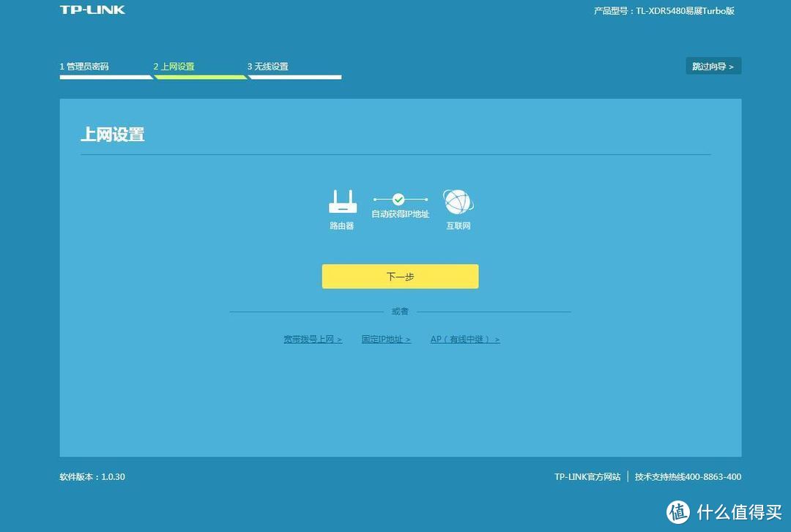Open the 宽带拨号上网 connection option
Image resolution: width=791 pixels, height=532 pixels.
313,339
